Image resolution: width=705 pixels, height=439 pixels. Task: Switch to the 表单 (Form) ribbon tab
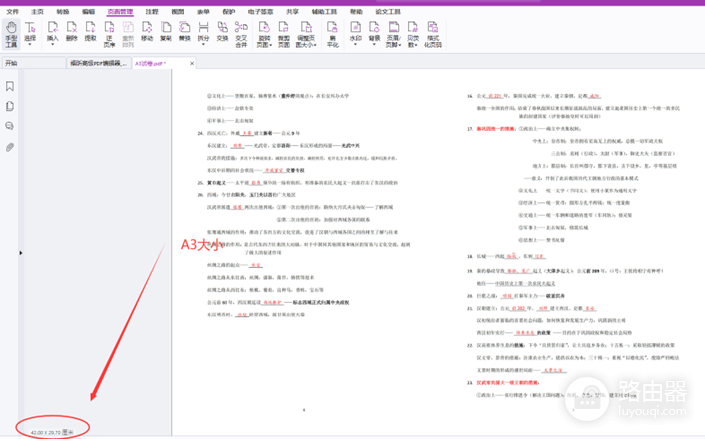coord(204,11)
